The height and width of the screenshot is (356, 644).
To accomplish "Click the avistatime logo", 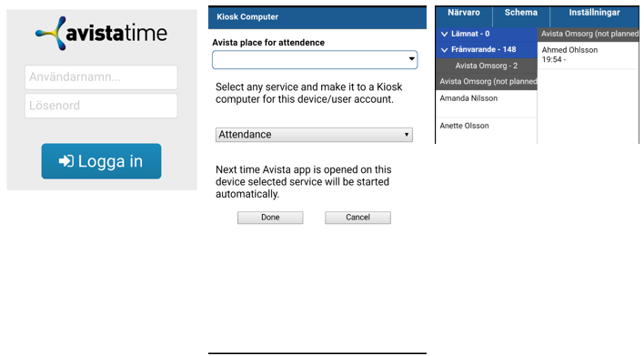I will pos(101,34).
